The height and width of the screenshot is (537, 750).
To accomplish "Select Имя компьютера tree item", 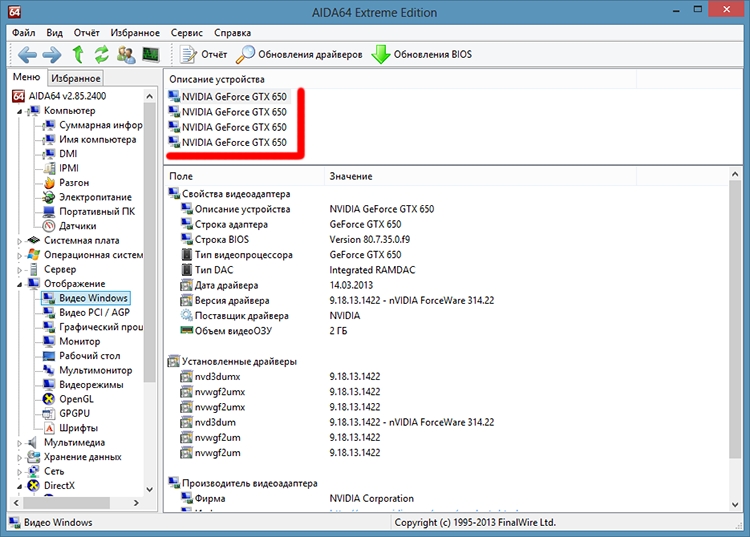I will coord(89,140).
